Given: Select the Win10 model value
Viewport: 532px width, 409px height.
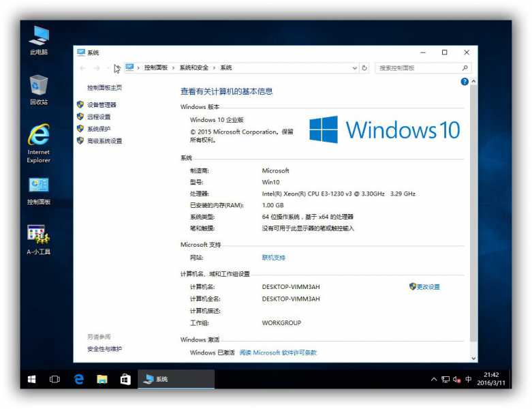Looking at the screenshot, I should point(270,182).
